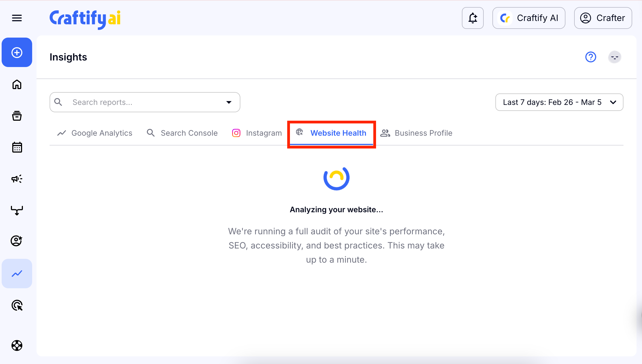Click the click-target cursor sidebar icon
Viewport: 642px width, 364px height.
tap(17, 305)
